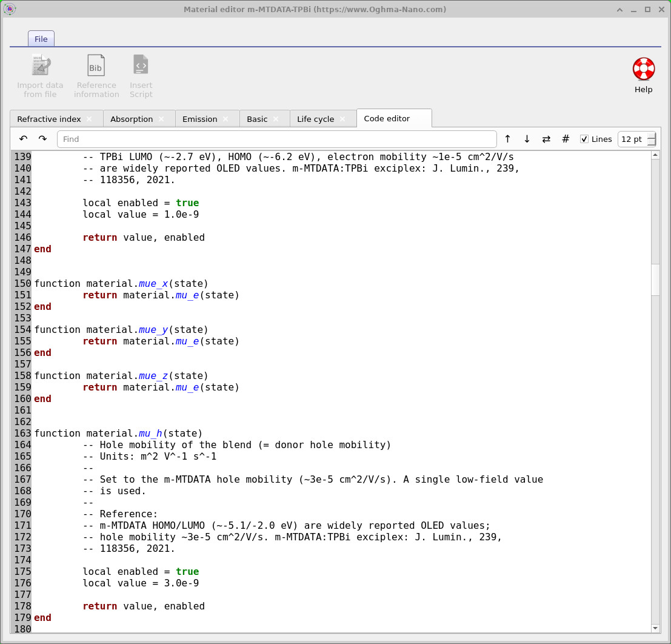Click line 176 'local value = 3.0e-9'
The image size is (671, 644).
coord(141,583)
